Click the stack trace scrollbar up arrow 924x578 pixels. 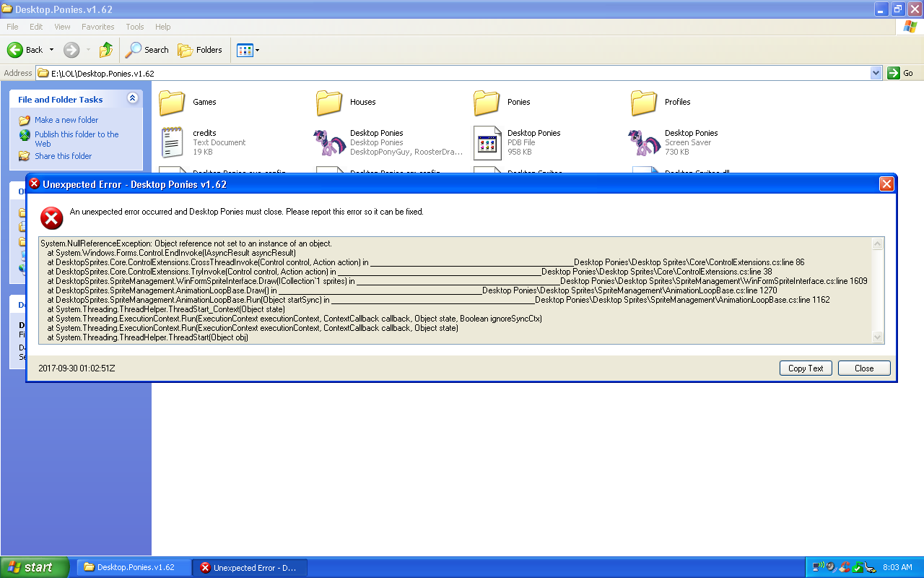pos(878,244)
